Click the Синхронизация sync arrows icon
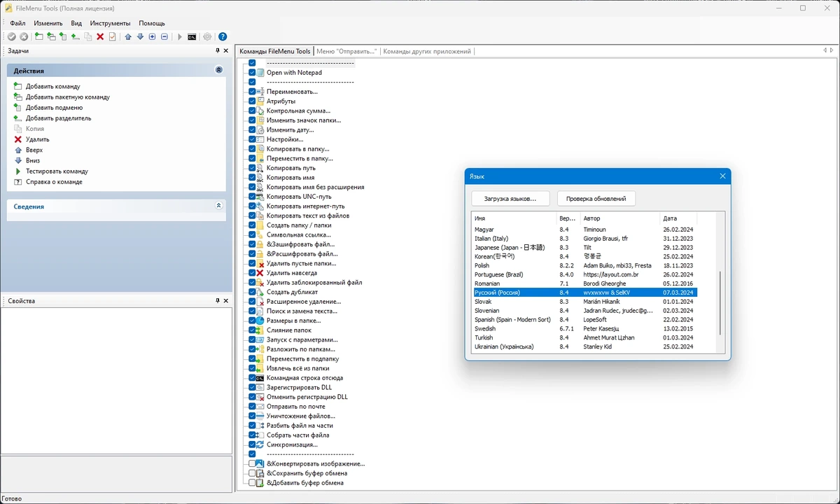 pyautogui.click(x=260, y=444)
